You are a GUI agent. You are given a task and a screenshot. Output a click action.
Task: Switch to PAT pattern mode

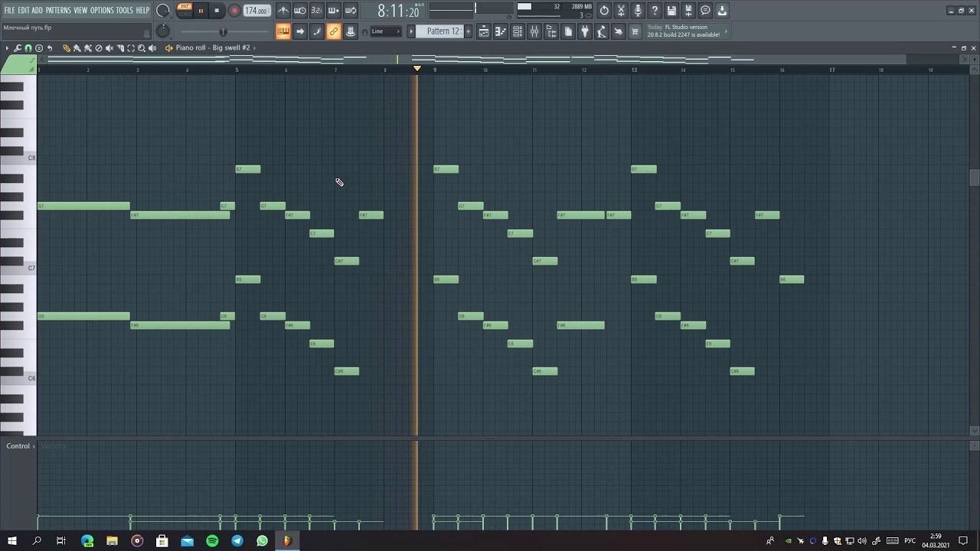pos(185,7)
